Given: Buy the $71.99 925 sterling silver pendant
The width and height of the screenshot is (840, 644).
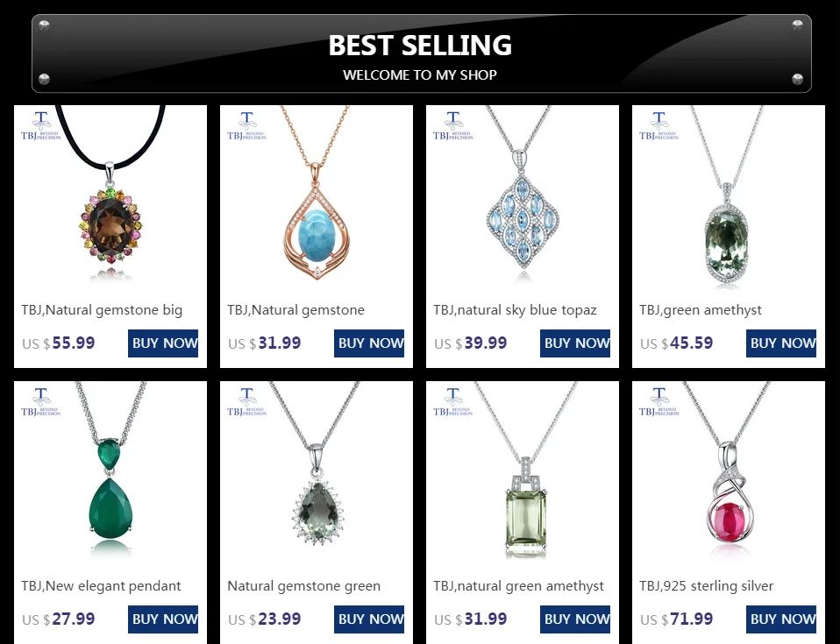Looking at the screenshot, I should pos(781,619).
